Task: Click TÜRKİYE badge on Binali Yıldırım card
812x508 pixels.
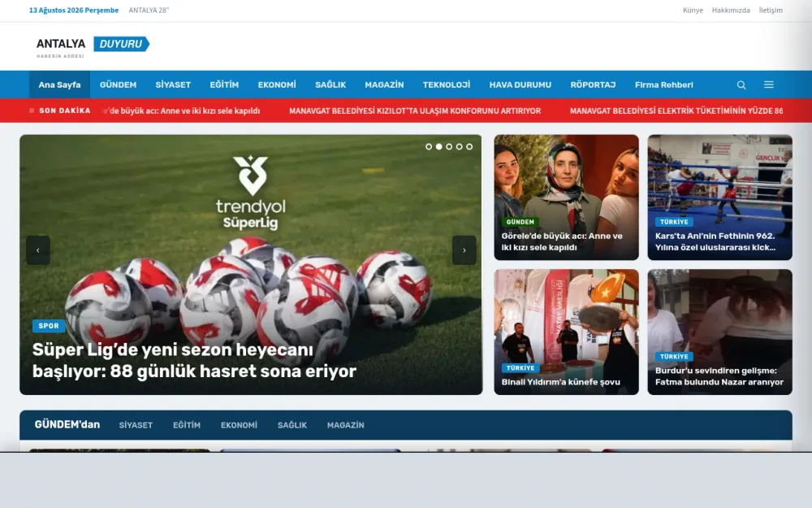Action: click(520, 368)
